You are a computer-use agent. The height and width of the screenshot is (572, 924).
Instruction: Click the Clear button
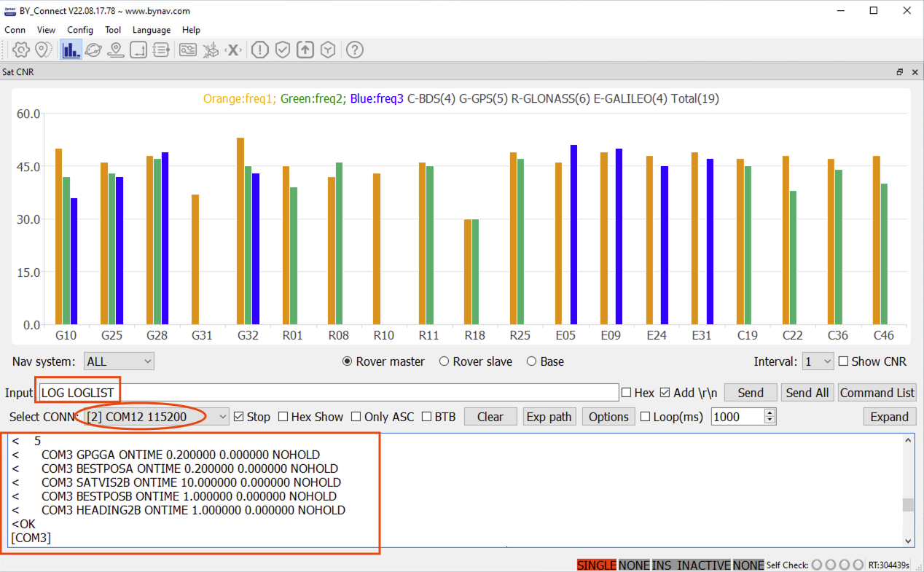point(490,416)
